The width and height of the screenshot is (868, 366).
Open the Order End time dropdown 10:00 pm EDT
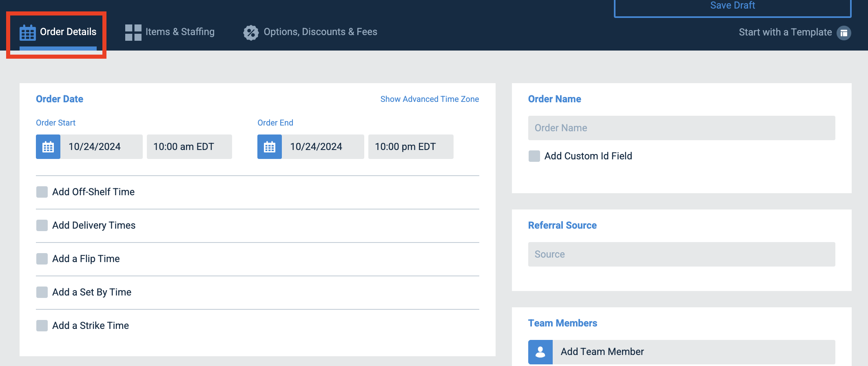pyautogui.click(x=411, y=147)
